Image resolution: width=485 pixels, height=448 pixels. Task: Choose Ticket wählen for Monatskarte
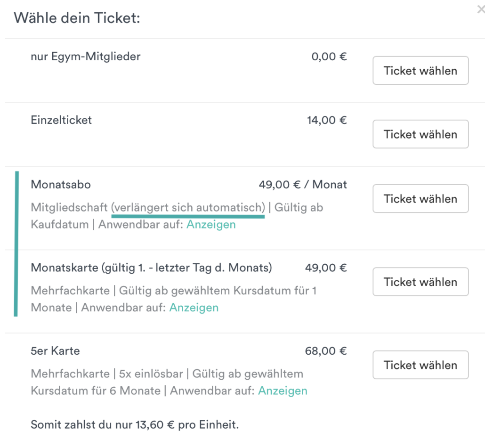click(420, 282)
